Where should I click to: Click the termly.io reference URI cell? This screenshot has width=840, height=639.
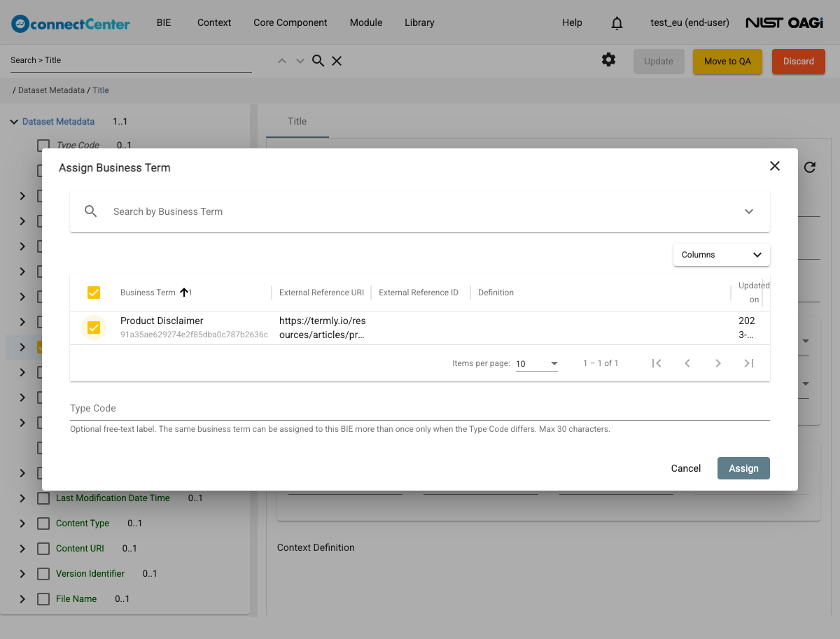coord(322,328)
